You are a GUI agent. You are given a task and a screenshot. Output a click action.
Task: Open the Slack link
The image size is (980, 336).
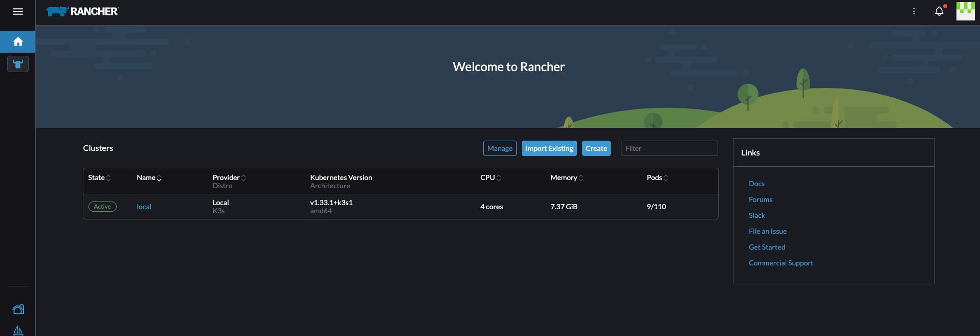pos(757,215)
